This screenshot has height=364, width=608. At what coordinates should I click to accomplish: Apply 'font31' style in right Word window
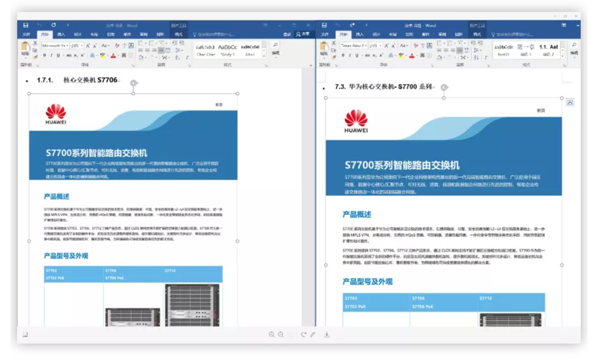(504, 50)
